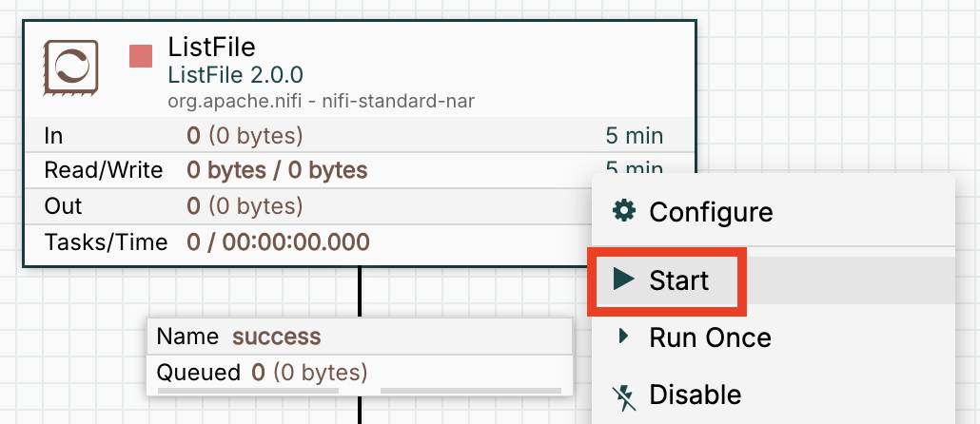Select the success connection name label
Screen dimensions: 980x424
point(276,337)
